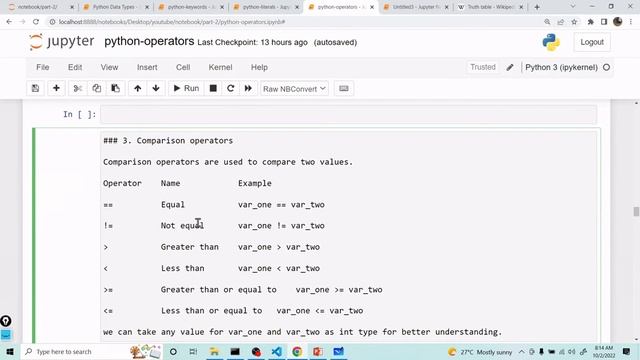640x360 pixels.
Task: Click the Jupyter logo
Action: [62, 42]
